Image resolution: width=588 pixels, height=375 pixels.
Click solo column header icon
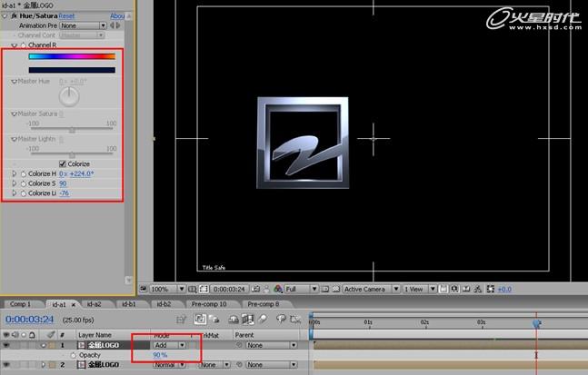24,335
